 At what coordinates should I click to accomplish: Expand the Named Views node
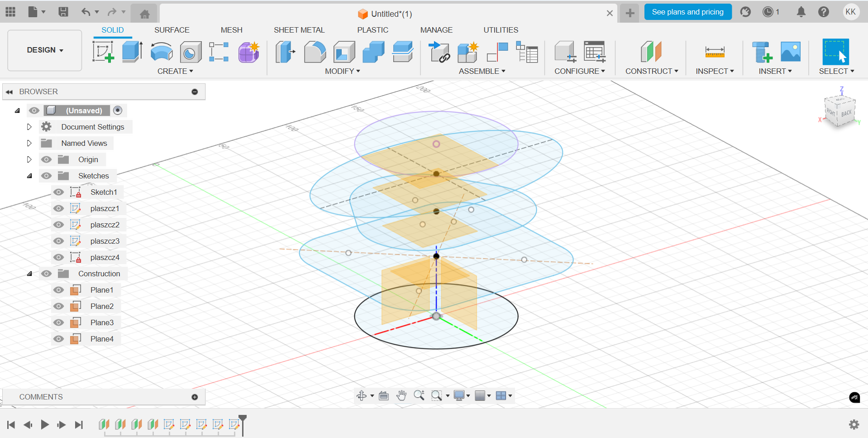point(29,143)
